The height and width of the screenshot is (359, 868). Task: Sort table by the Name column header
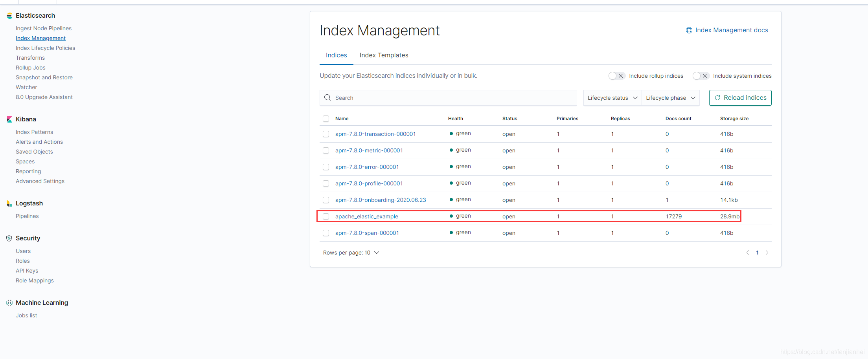tap(342, 119)
